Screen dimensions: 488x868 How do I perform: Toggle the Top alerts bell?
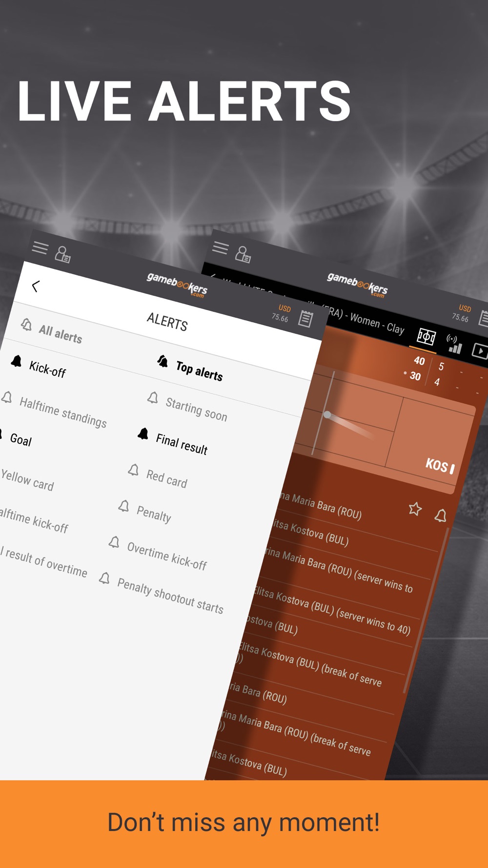pos(163,361)
